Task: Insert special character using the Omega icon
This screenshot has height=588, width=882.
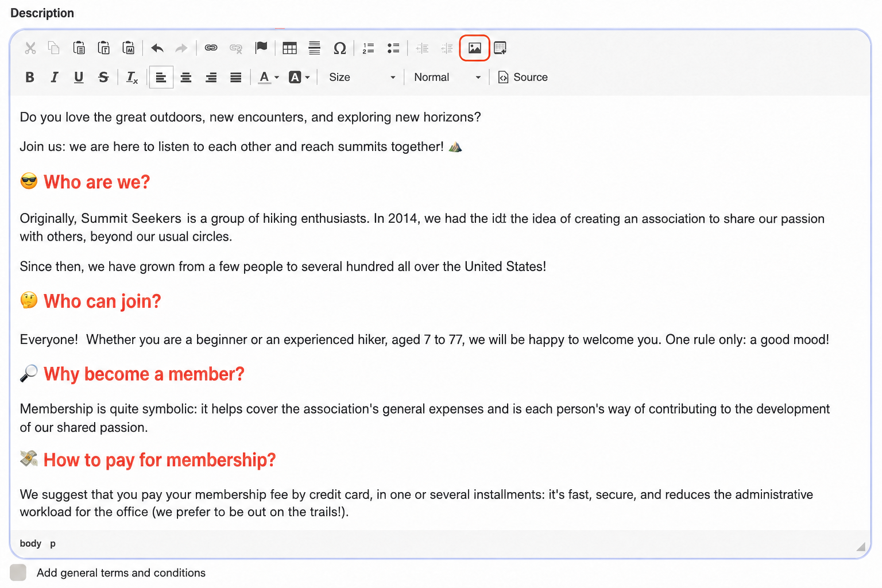Action: pos(340,48)
